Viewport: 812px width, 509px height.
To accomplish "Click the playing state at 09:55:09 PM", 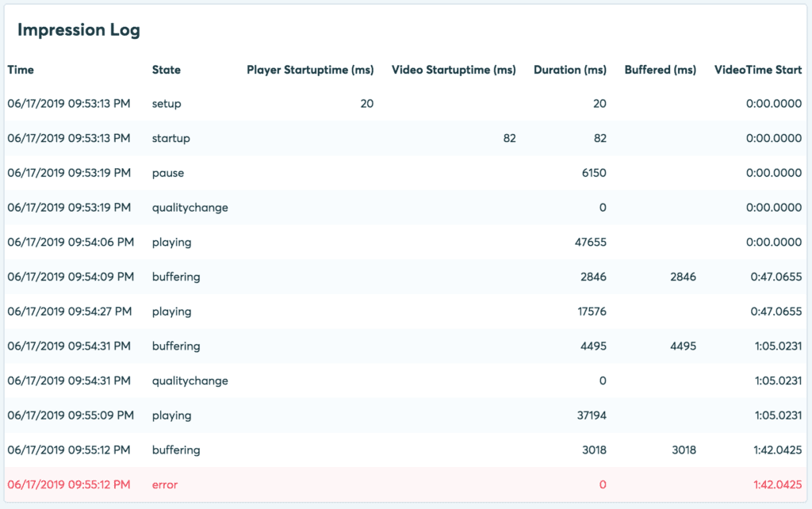I will 171,415.
